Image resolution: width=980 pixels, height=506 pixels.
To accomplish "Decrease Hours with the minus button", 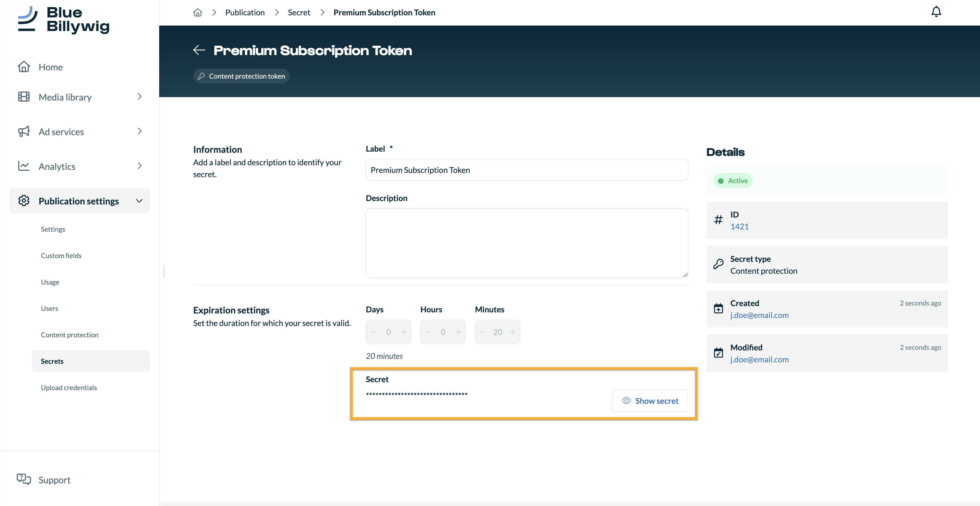I will (x=427, y=332).
